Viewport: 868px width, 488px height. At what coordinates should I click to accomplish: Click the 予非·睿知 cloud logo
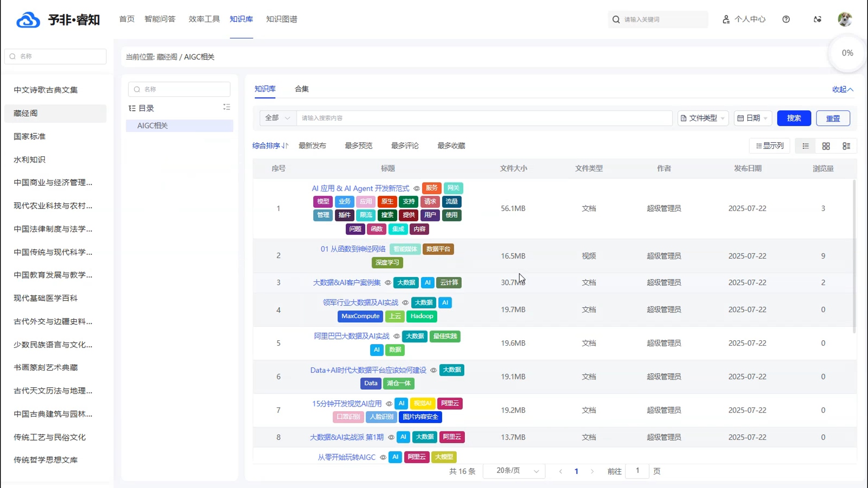[x=28, y=20]
